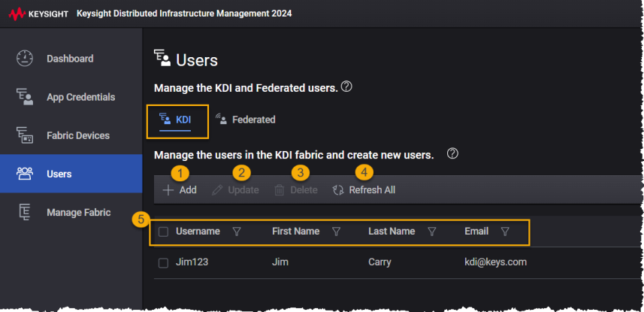Image resolution: width=644 pixels, height=312 pixels.
Task: Open the Users sidebar item
Action: [71, 174]
